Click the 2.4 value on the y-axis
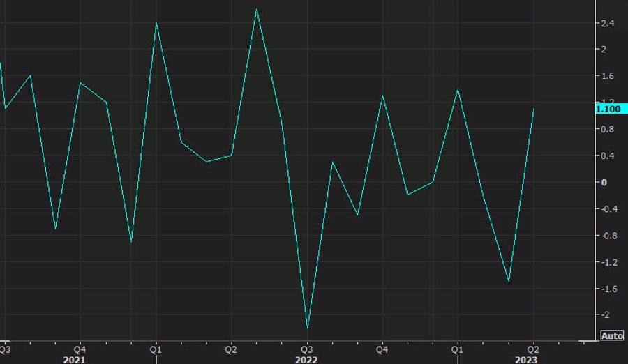Screen dimensions: 628x364 (608, 23)
